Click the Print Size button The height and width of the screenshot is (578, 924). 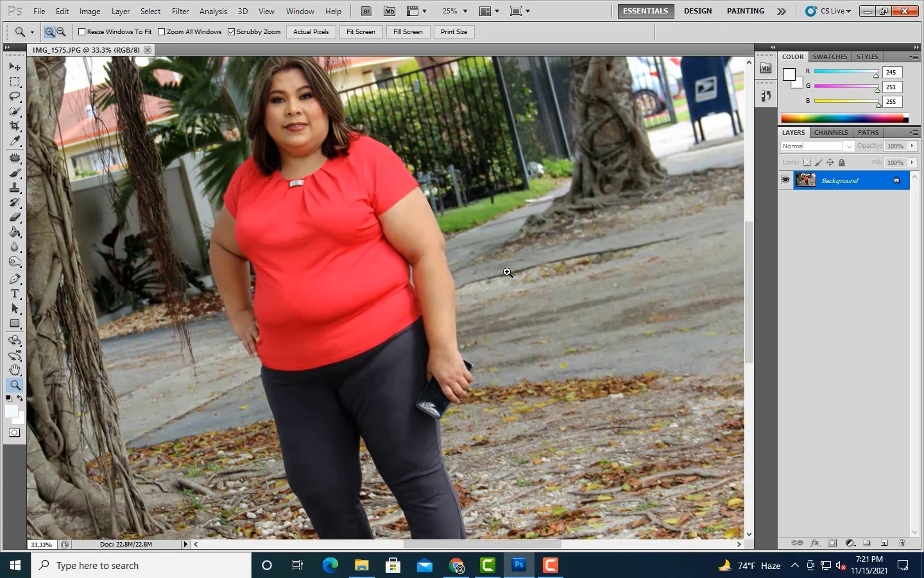point(454,31)
